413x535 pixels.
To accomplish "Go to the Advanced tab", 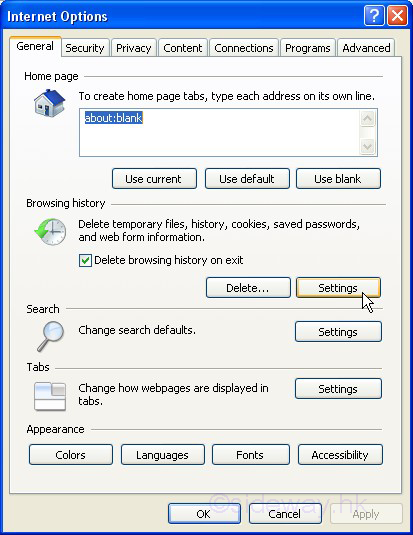I will pos(366,48).
